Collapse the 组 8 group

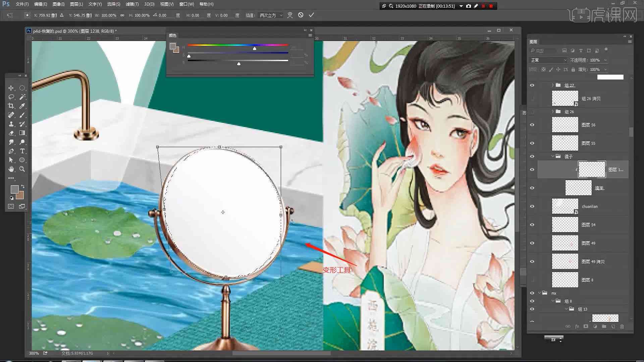[x=552, y=301]
